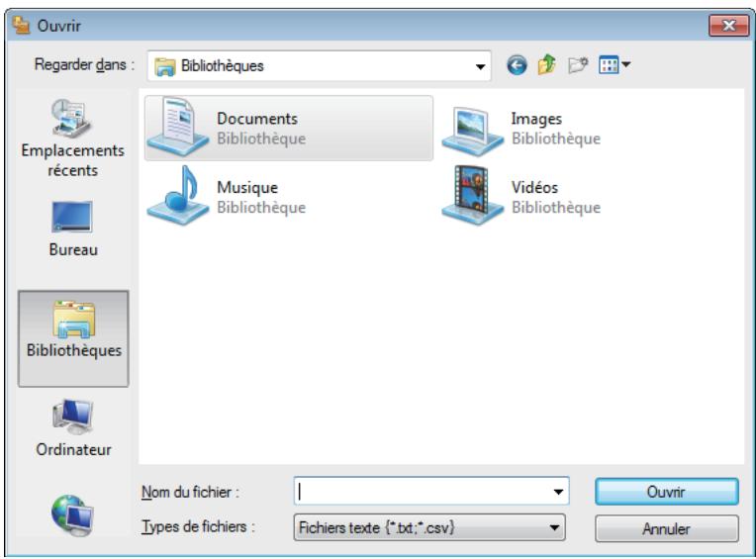Select Bibliothèques in the sidebar

pos(73,338)
